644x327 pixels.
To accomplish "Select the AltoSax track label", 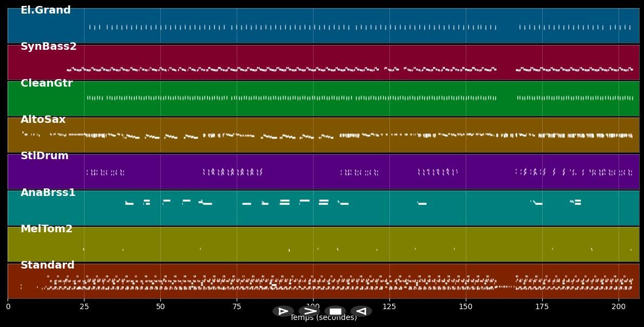I will pyautogui.click(x=43, y=120).
